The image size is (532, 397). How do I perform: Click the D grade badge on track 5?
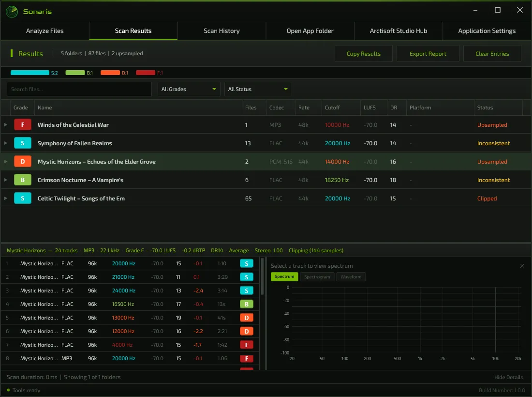pos(247,318)
